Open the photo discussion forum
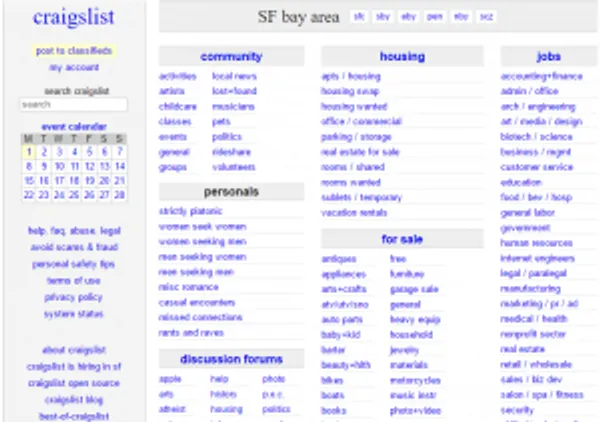The height and width of the screenshot is (422, 600). coord(274,379)
